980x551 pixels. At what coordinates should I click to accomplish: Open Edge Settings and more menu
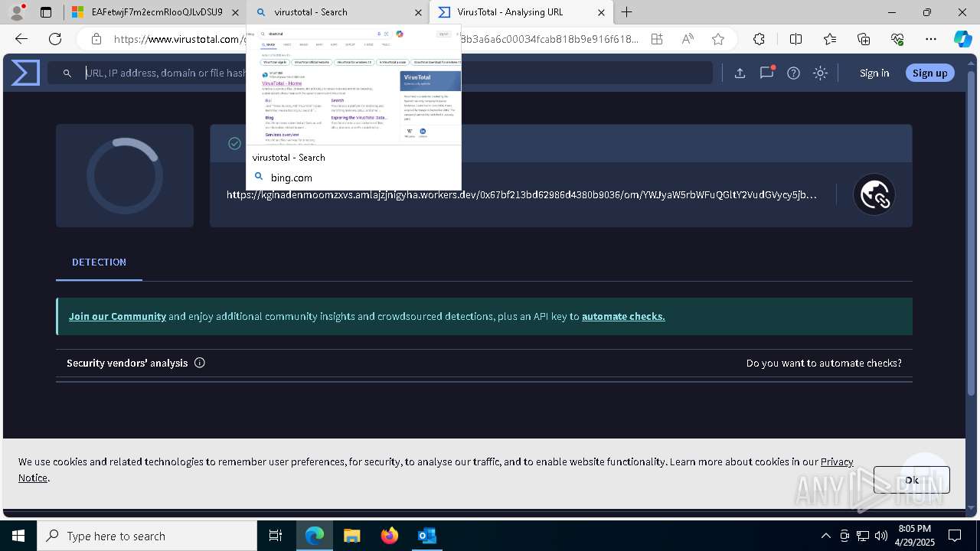click(931, 39)
